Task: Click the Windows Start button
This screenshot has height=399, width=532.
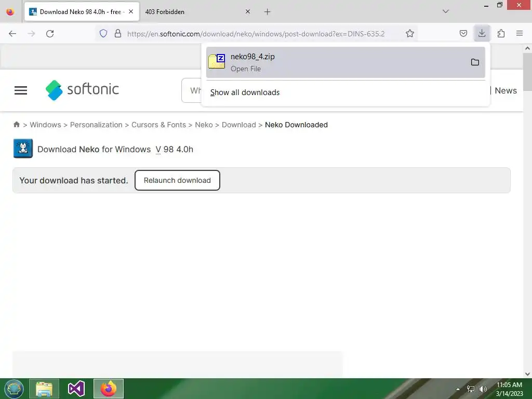Action: click(14, 389)
